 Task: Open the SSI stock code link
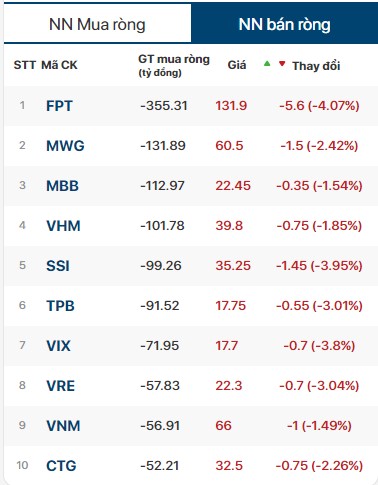coord(58,266)
